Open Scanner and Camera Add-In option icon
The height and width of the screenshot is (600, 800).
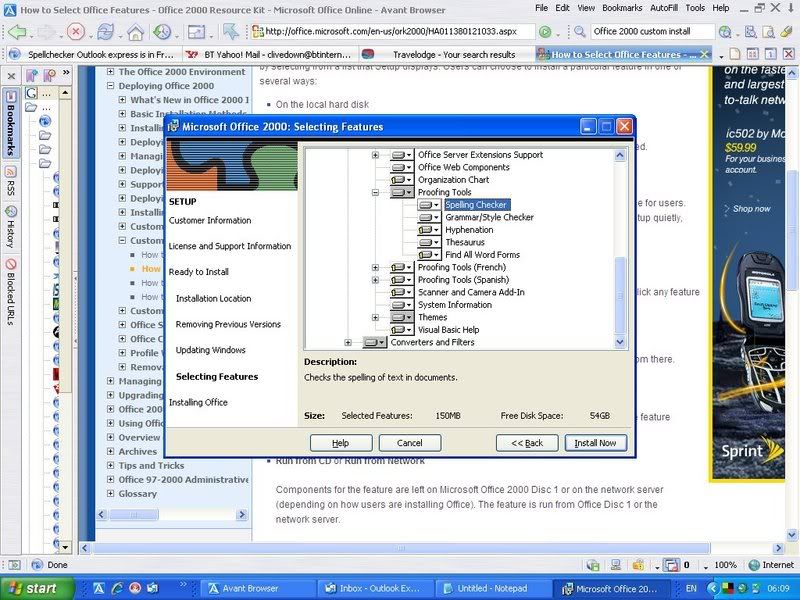tap(402, 292)
